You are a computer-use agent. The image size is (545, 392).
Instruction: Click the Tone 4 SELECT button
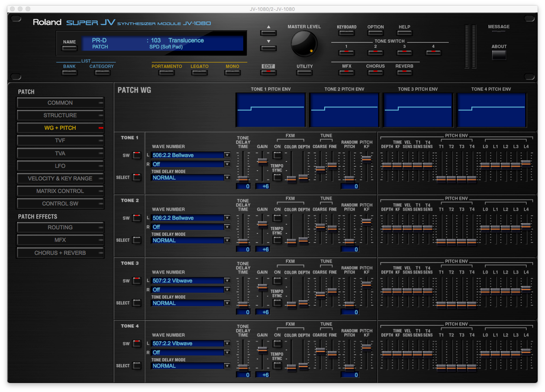coord(137,366)
